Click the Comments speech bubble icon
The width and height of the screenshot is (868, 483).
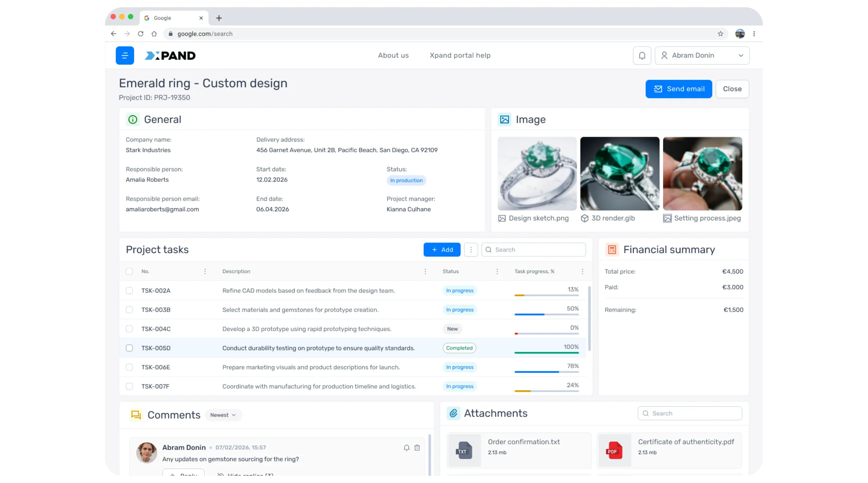coord(136,415)
